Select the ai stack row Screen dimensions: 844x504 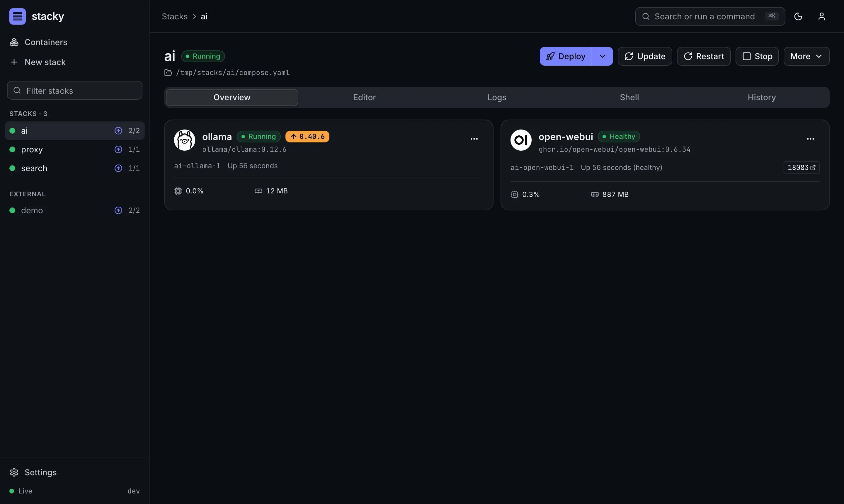point(75,131)
